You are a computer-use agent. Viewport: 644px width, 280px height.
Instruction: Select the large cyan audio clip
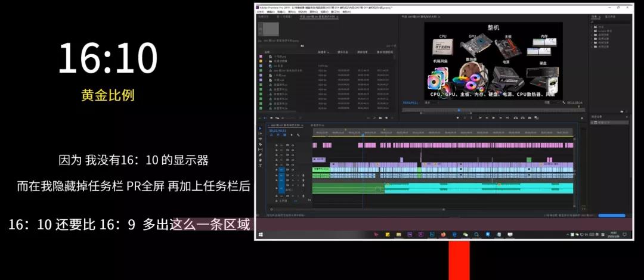coord(478,188)
